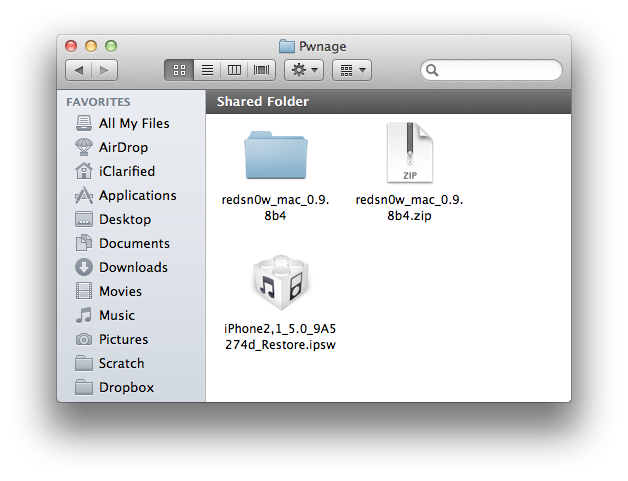This screenshot has width=628, height=481.
Task: Go forward with the right arrow button
Action: 105,70
